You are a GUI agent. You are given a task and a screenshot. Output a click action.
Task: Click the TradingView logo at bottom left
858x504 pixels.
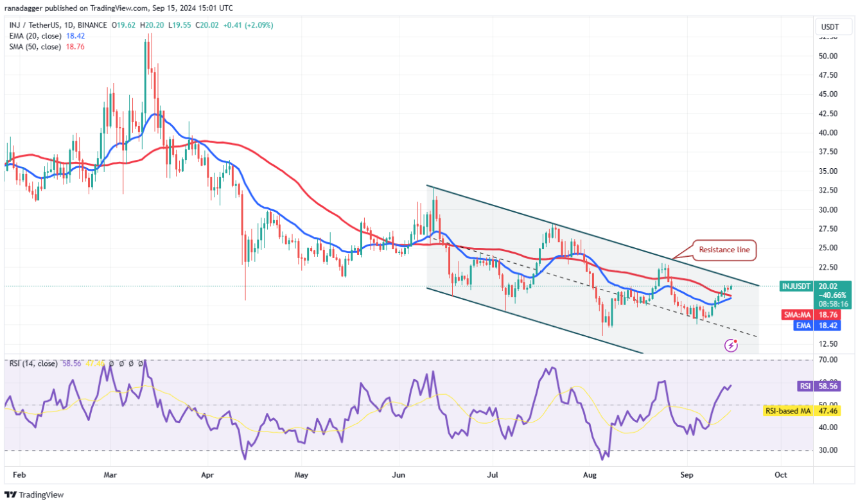pos(35,494)
